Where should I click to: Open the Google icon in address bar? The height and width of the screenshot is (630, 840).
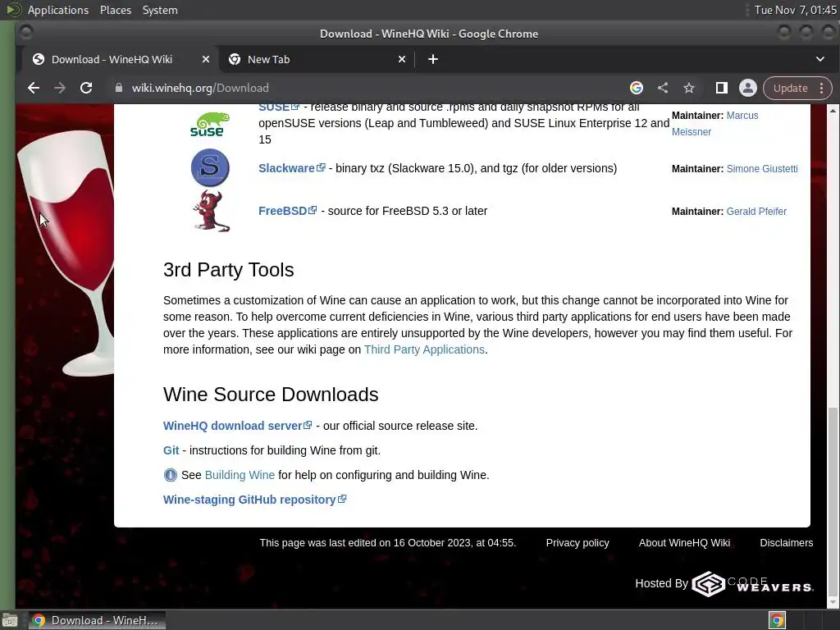click(x=637, y=88)
